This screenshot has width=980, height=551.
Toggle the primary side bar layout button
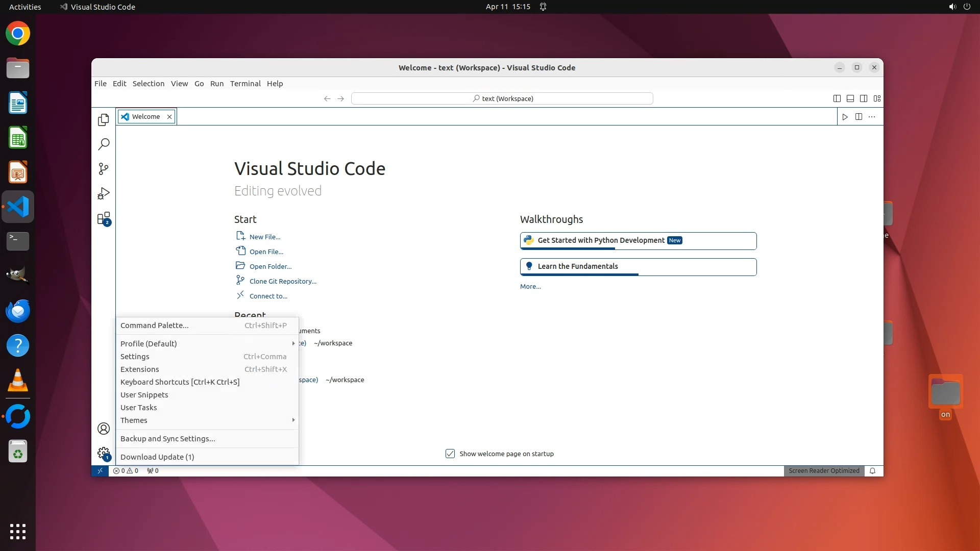tap(837, 98)
